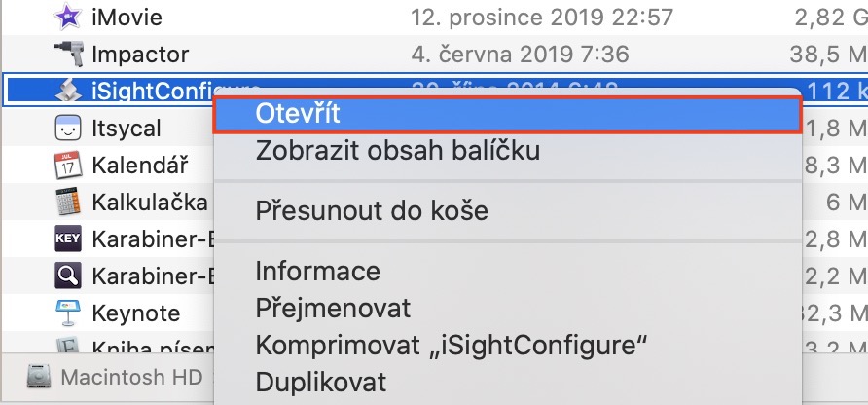Select Přejmenovat in the context menu
This screenshot has height=405, width=868.
coord(333,308)
